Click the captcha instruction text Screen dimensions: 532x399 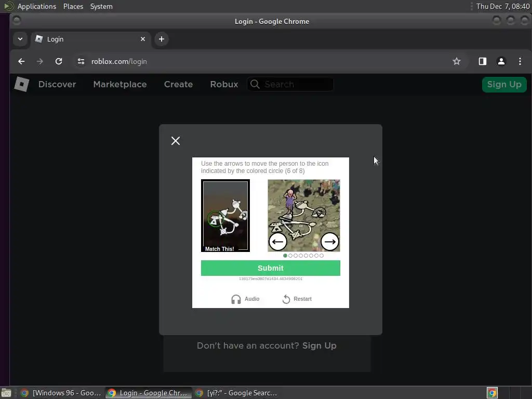coord(264,167)
